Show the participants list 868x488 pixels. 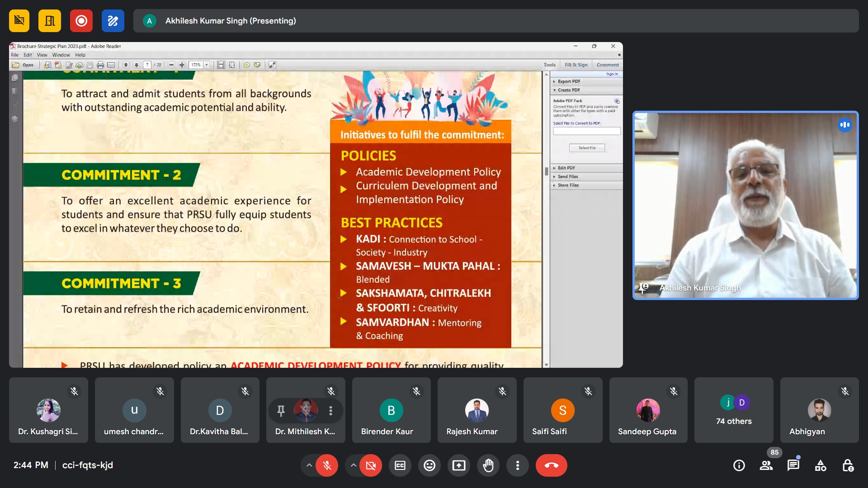[766, 465]
